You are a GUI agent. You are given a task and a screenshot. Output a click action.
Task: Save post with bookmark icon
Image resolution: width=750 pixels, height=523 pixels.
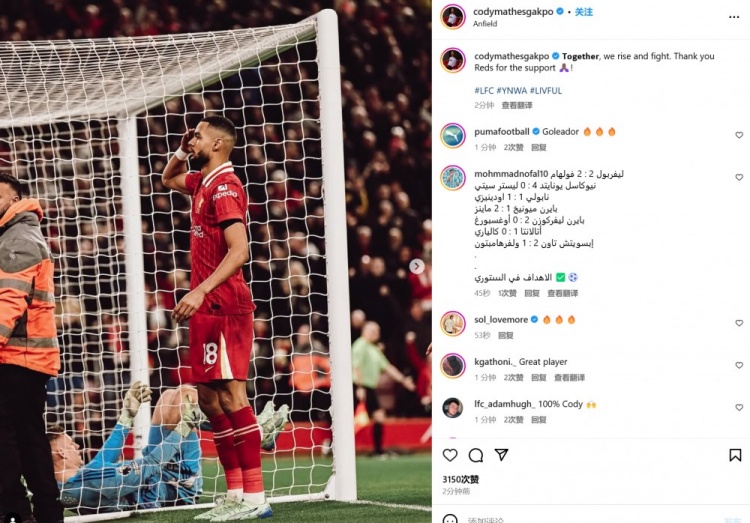click(x=735, y=455)
